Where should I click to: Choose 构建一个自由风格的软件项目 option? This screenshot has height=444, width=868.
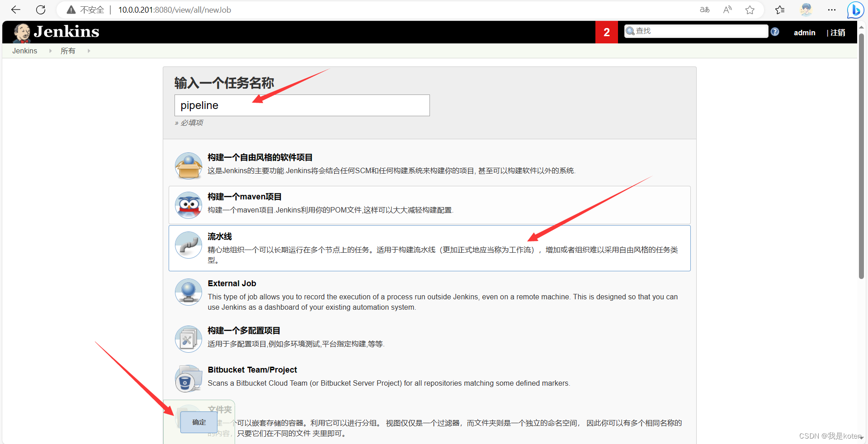point(260,157)
